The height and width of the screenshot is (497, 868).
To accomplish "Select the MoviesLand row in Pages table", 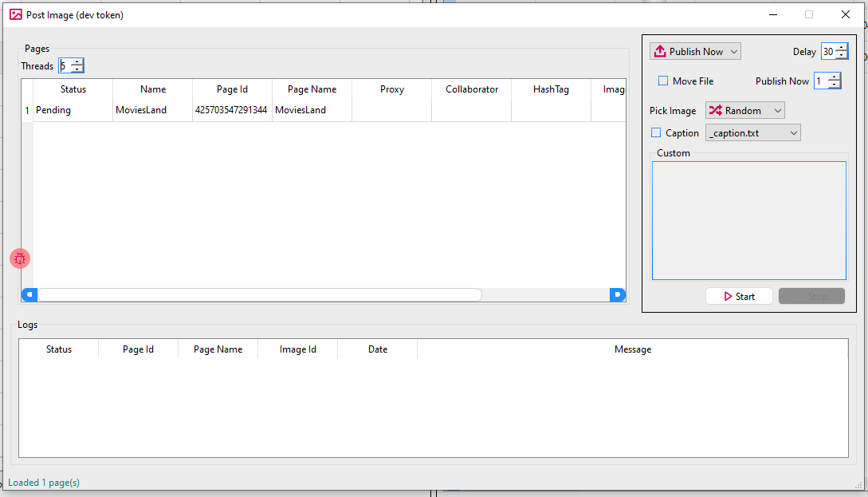I will [x=151, y=110].
